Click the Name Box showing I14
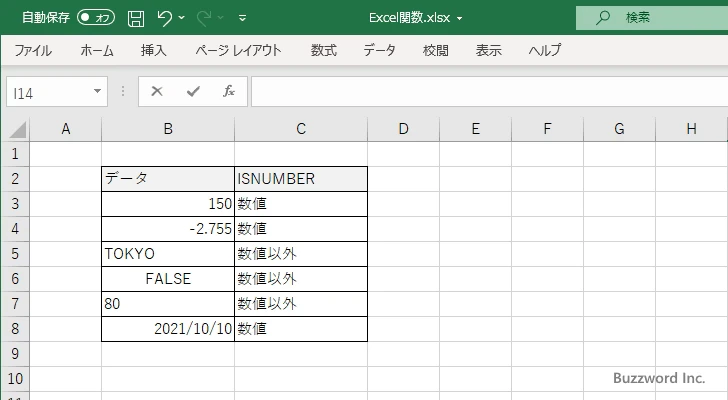This screenshot has width=728, height=400. pos(49,92)
